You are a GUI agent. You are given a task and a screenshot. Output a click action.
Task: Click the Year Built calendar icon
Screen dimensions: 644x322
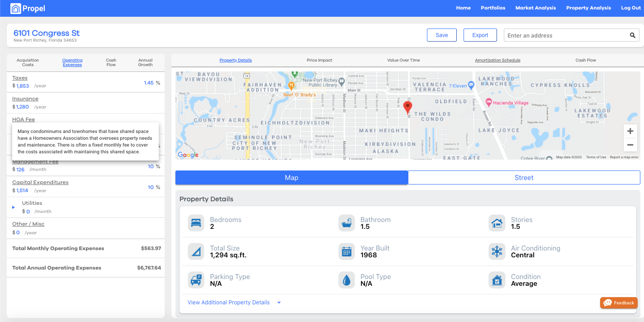[346, 251]
